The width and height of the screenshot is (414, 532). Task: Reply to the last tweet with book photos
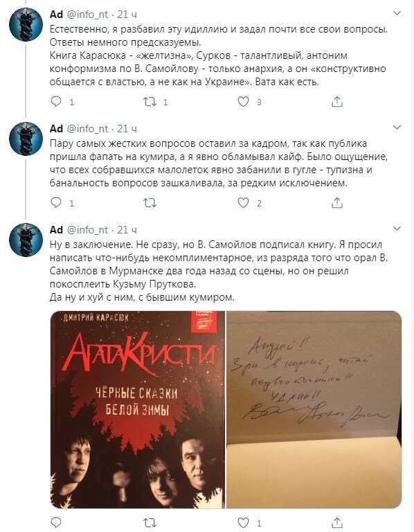(56, 522)
